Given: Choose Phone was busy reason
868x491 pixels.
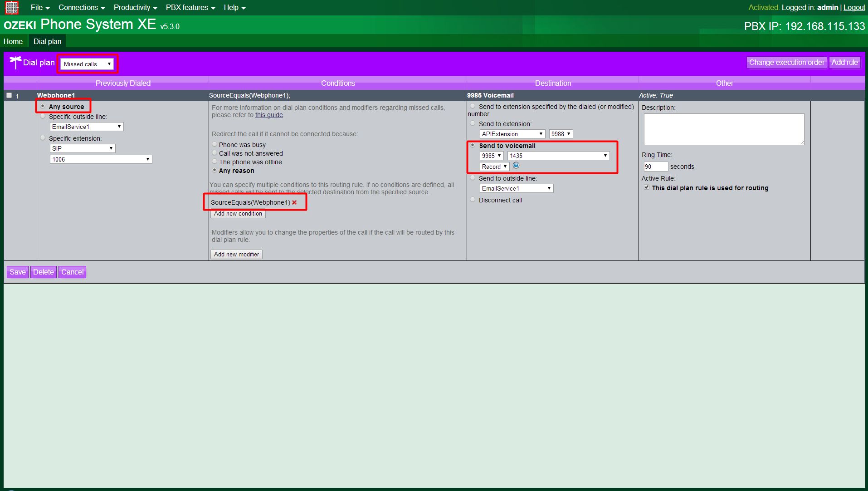Looking at the screenshot, I should tap(215, 144).
